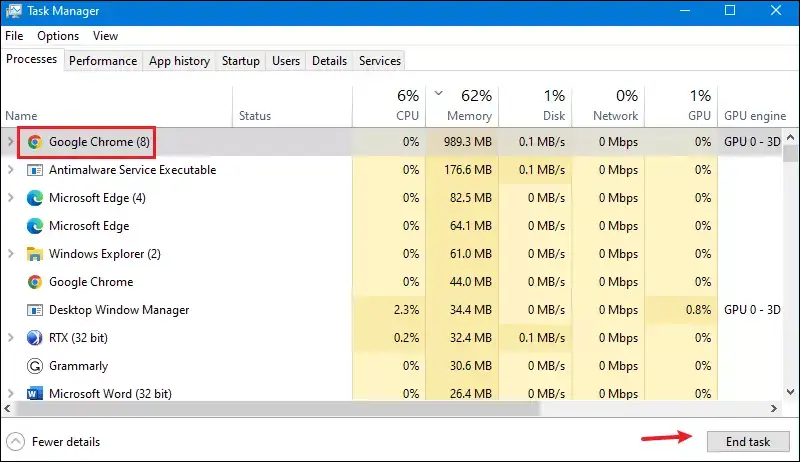Click the Google Chrome (8) process icon
Screen dimensions: 800x462
35,142
